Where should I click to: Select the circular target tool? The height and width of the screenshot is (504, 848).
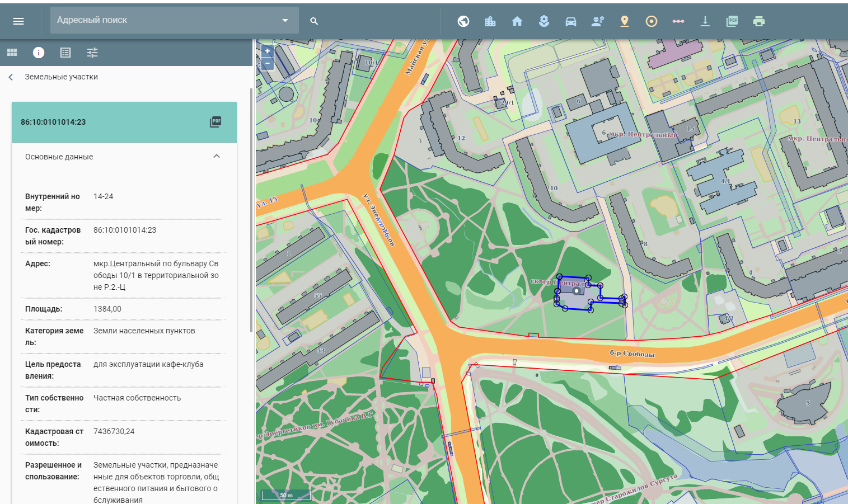point(652,21)
